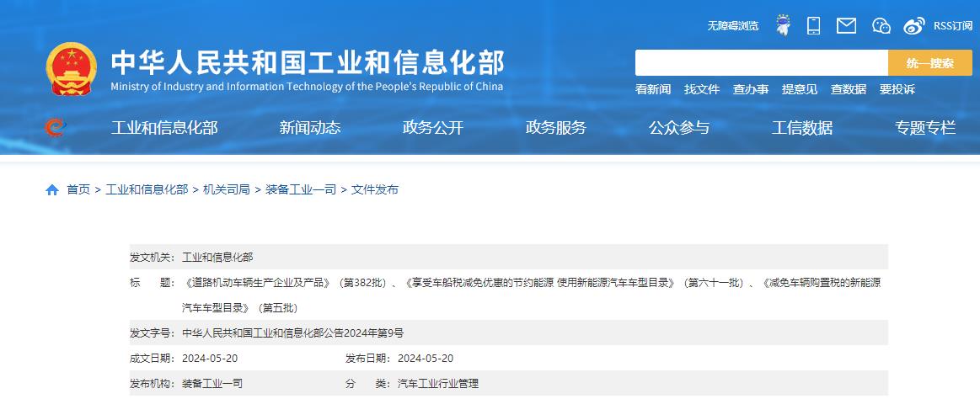The width and height of the screenshot is (980, 399).
Task: Click the robot assistant mascot icon
Action: click(783, 25)
